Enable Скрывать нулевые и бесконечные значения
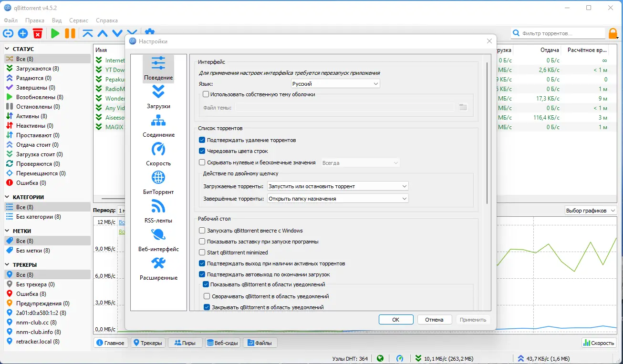This screenshot has height=364, width=623. (x=202, y=162)
